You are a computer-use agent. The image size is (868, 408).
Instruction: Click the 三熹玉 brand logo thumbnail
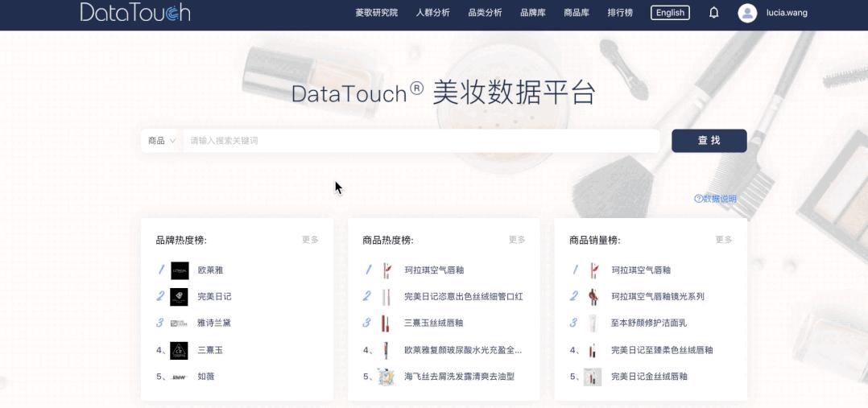tap(180, 350)
